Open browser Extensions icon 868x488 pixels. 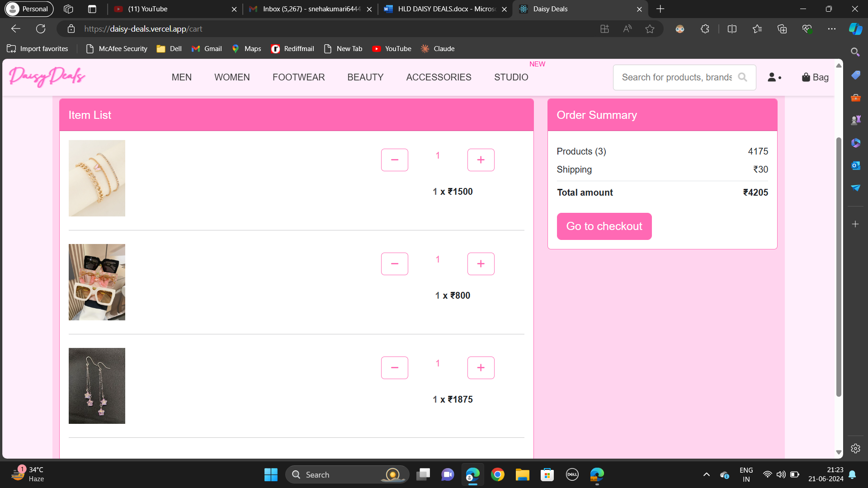pos(705,29)
